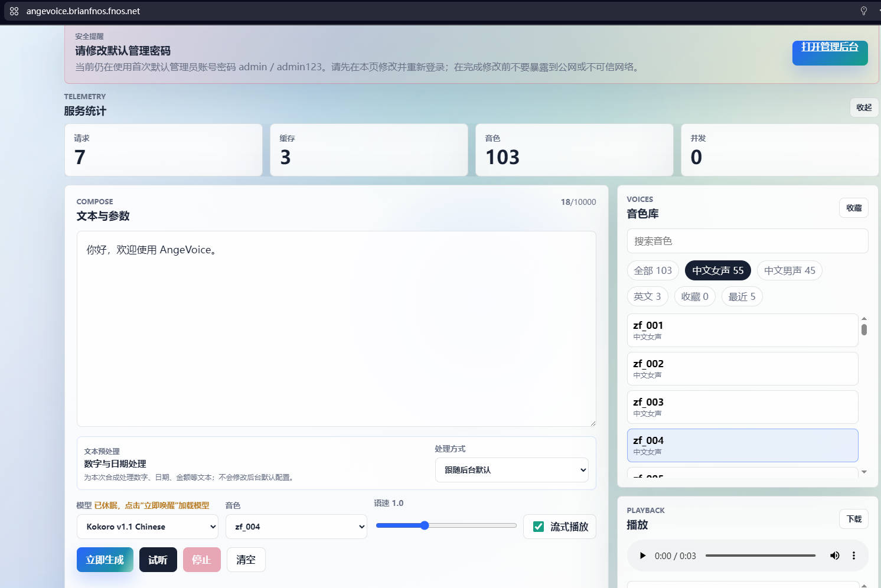Click the 下载 download button
Image resolution: width=881 pixels, height=588 pixels.
[854, 519]
